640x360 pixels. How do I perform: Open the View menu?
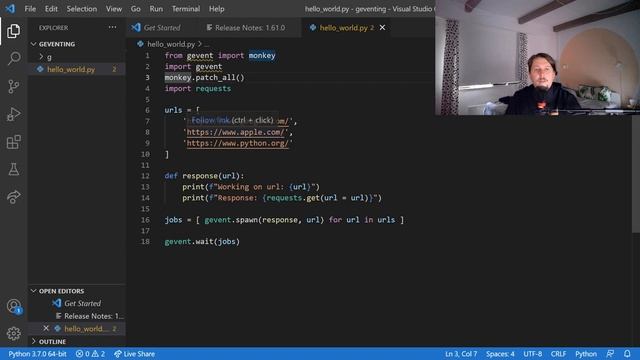[114, 9]
